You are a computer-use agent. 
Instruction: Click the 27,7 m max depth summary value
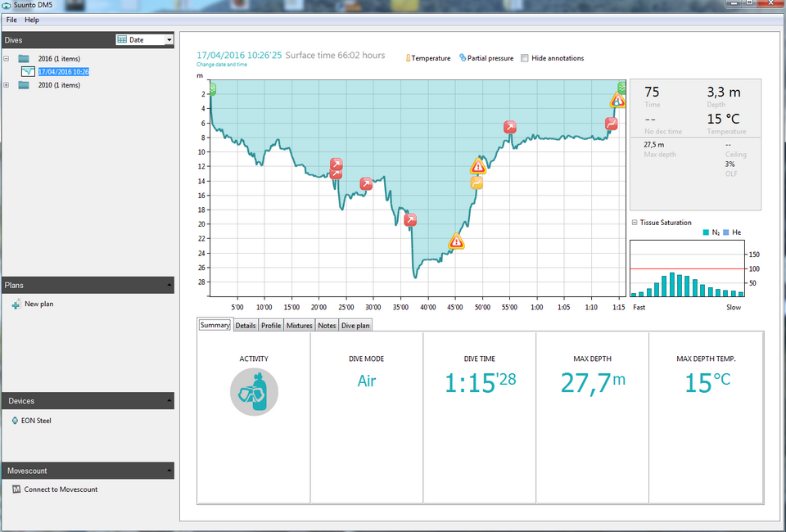coord(593,383)
